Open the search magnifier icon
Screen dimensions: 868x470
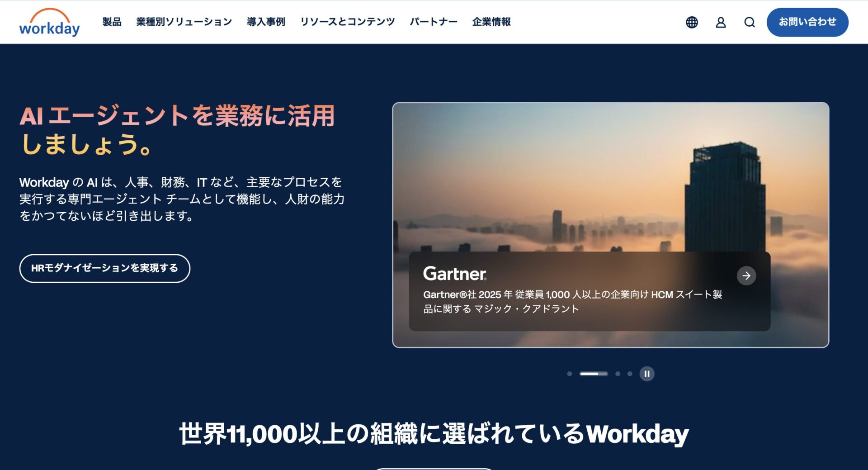(750, 22)
